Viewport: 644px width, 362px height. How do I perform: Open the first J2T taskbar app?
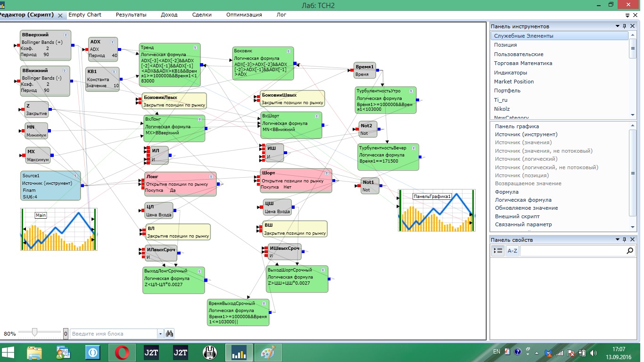click(151, 352)
